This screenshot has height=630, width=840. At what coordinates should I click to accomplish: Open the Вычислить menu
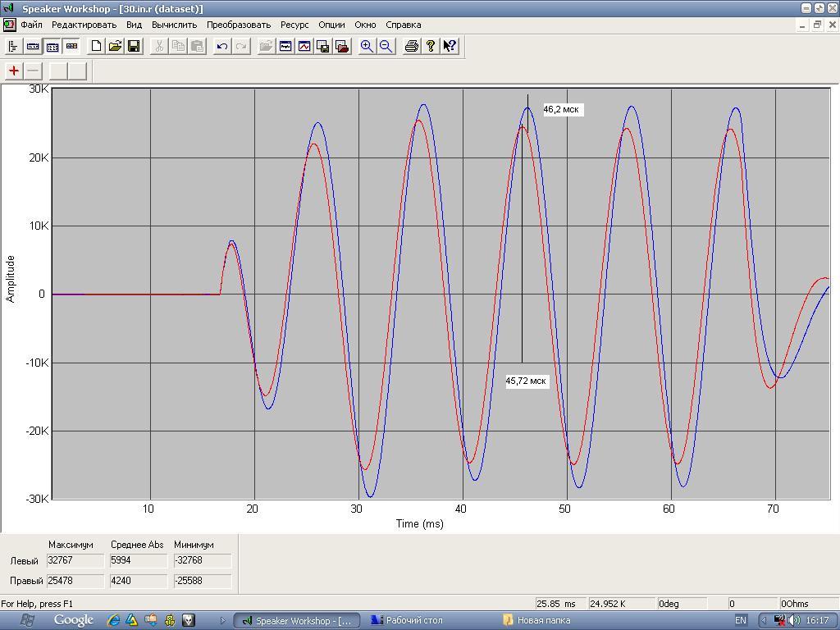[x=174, y=25]
